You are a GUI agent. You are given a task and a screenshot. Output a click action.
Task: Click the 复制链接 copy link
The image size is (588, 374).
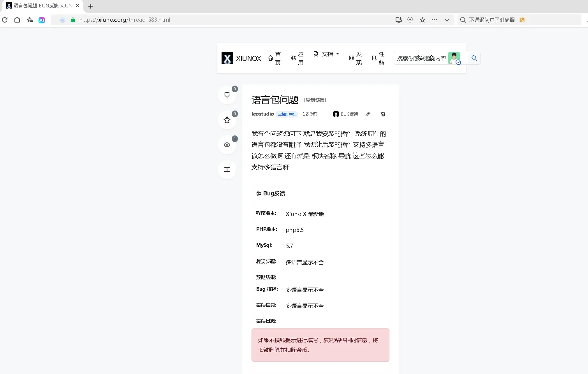click(315, 100)
